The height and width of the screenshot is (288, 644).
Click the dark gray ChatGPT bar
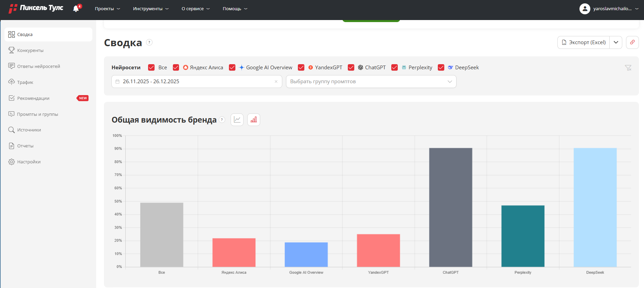[450, 207]
